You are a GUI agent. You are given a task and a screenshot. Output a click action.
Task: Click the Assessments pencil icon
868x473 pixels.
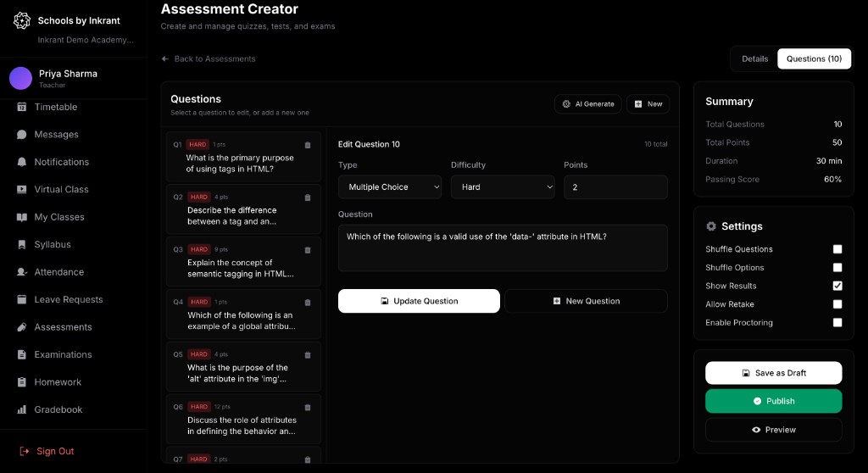click(x=21, y=327)
